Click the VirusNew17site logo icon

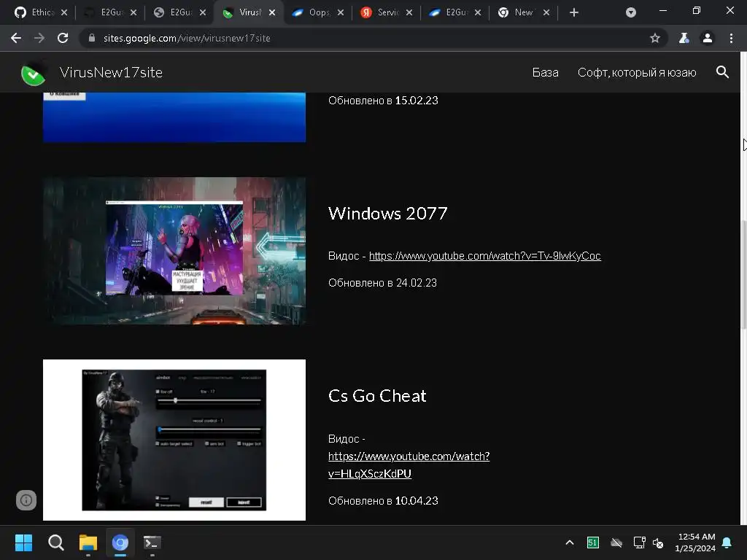[34, 74]
